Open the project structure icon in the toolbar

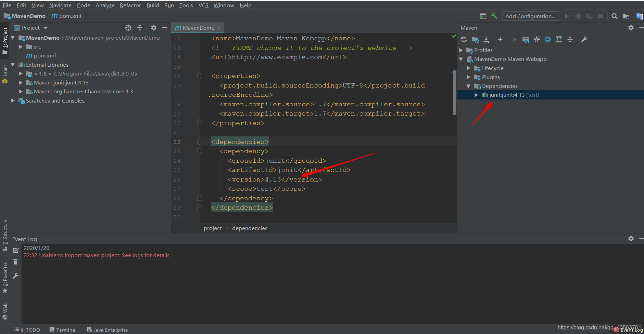(626, 16)
